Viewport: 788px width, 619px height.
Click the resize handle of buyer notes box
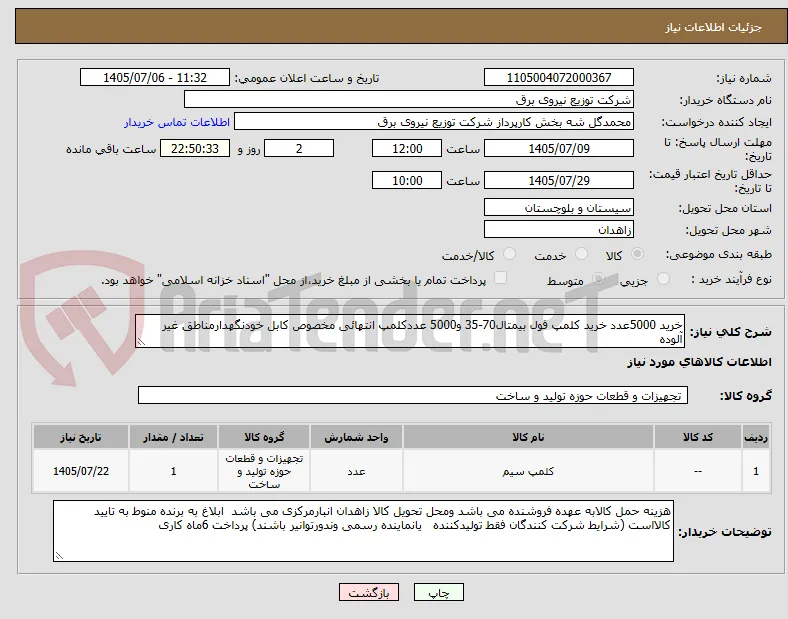point(59,556)
